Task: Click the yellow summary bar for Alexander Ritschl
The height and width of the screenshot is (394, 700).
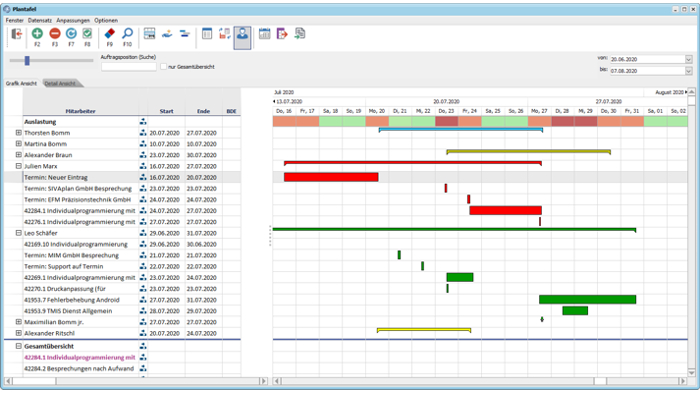Action: (424, 330)
